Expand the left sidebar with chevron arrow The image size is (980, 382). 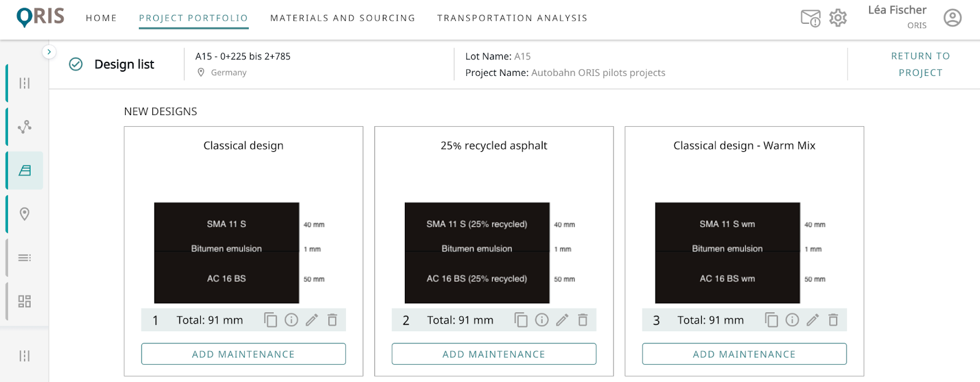49,52
